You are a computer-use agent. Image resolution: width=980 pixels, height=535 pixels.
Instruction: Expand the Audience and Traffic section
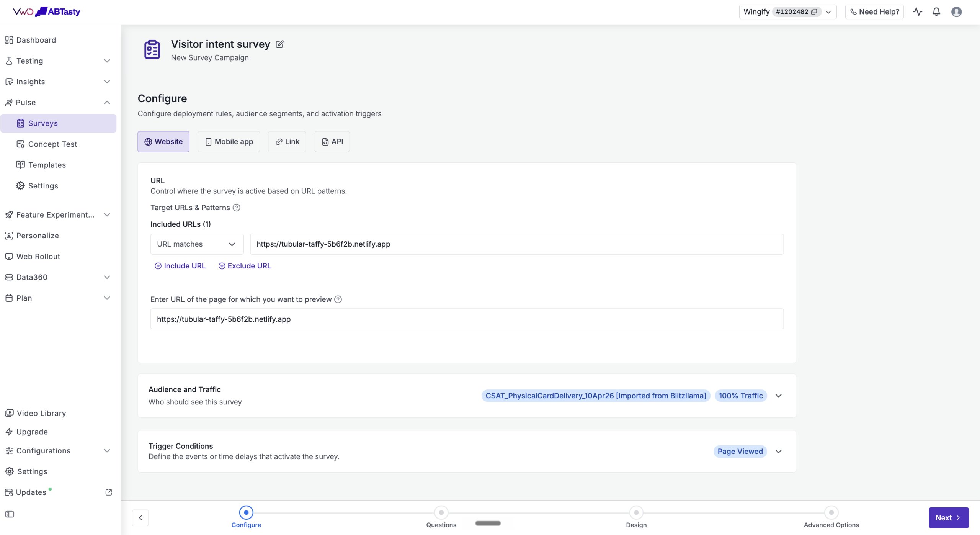click(779, 396)
